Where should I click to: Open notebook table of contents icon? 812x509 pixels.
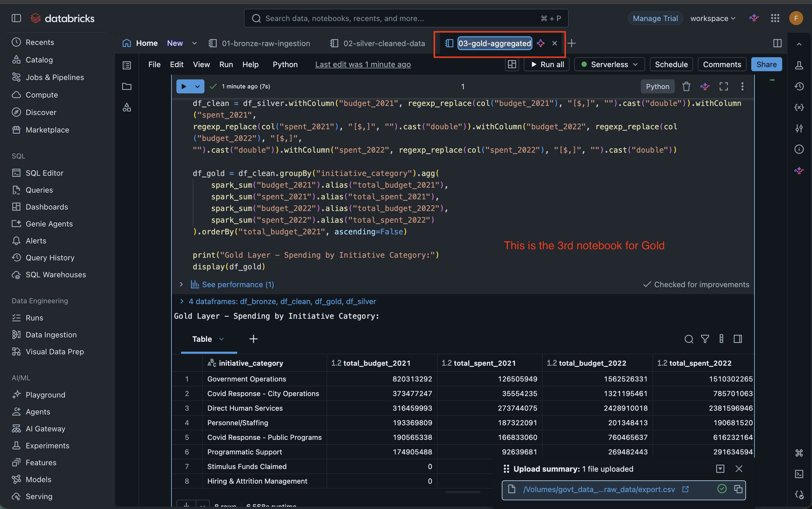[x=127, y=65]
